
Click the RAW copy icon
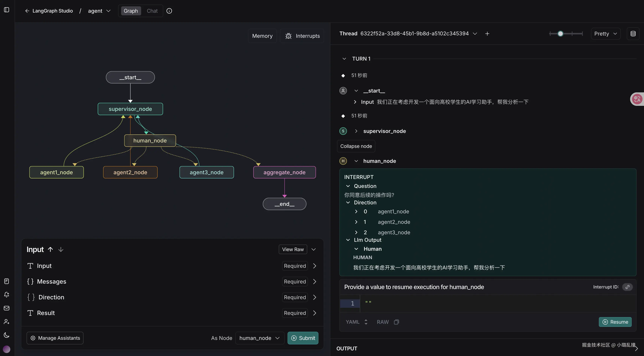396,322
